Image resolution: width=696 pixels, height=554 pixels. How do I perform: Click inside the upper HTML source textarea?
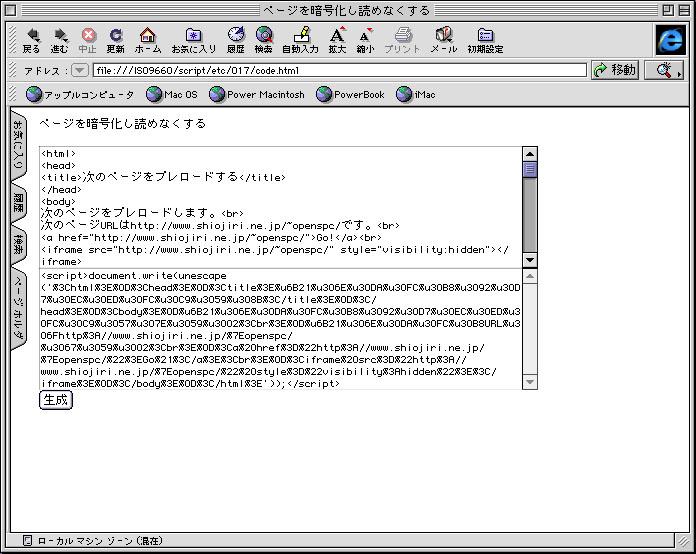(281, 207)
